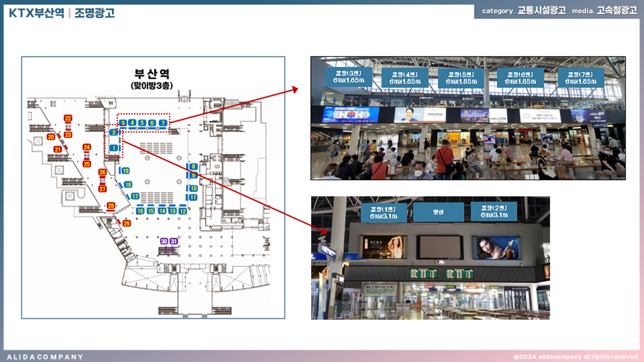Click red marker number 22

[68, 118]
